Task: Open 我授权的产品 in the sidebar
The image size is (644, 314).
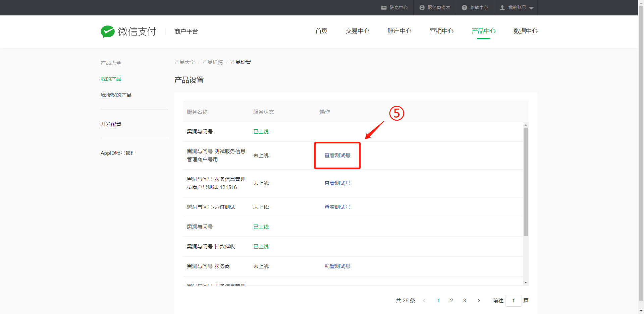Action: point(116,95)
